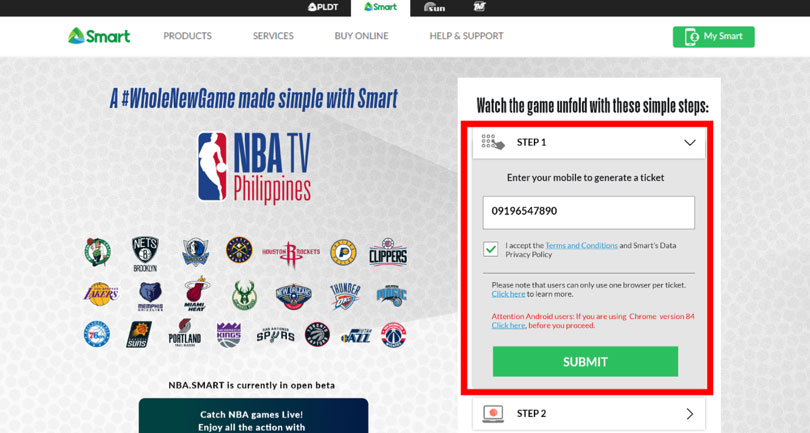This screenshot has height=433, width=810.
Task: Click the Boston Celtics team logo
Action: pyautogui.click(x=98, y=252)
